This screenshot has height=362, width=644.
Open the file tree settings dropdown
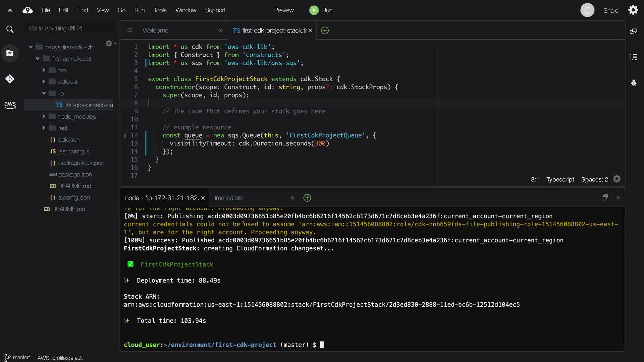(110, 44)
